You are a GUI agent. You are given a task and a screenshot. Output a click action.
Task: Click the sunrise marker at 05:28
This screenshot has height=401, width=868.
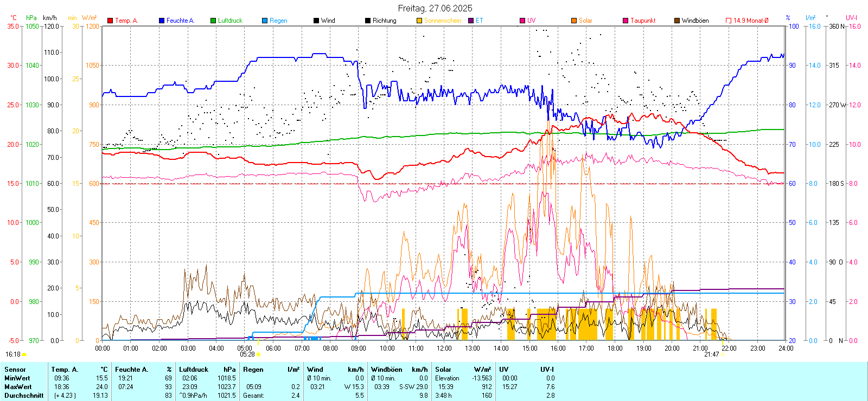pos(258,354)
